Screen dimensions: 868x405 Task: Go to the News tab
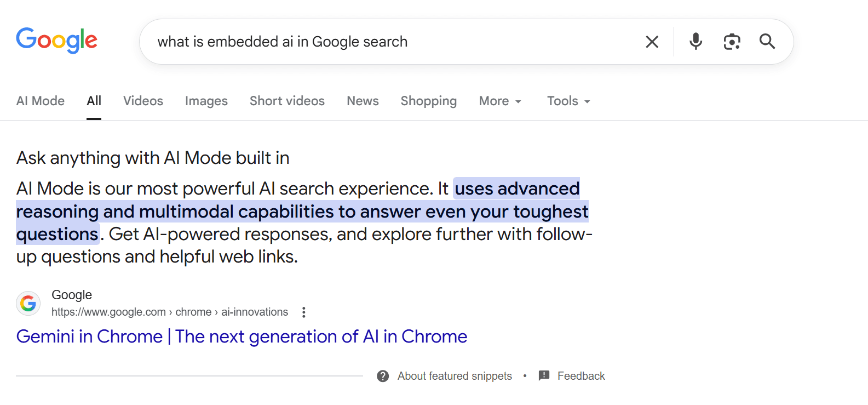pyautogui.click(x=363, y=101)
